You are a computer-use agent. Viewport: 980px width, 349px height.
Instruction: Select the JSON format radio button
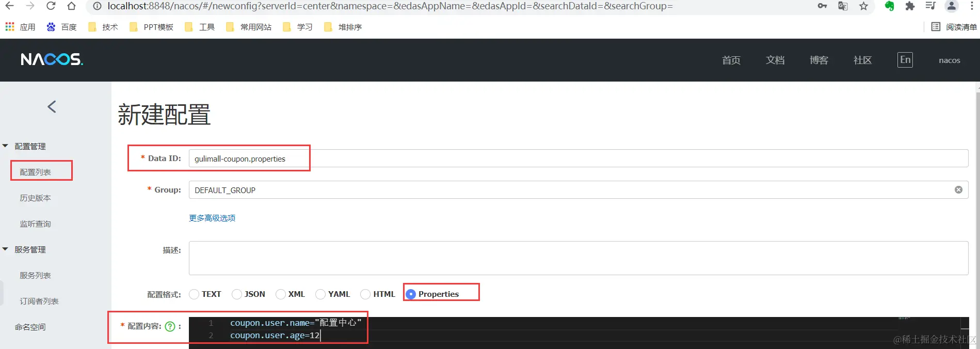[x=237, y=294]
